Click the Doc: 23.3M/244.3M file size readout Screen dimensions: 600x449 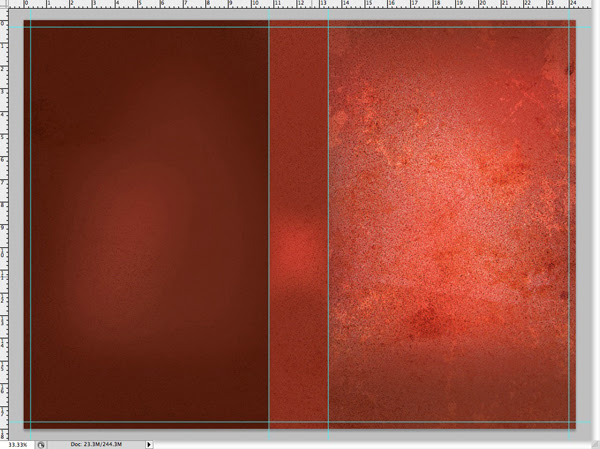click(x=95, y=444)
